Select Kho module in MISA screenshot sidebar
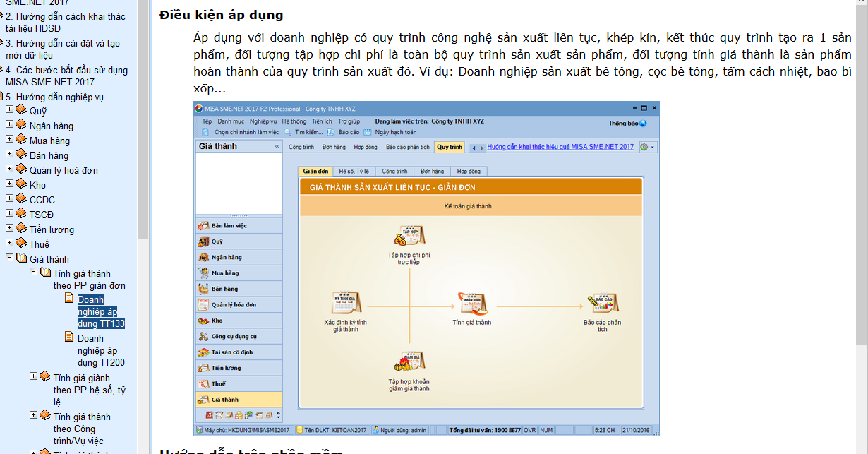 [x=239, y=321]
